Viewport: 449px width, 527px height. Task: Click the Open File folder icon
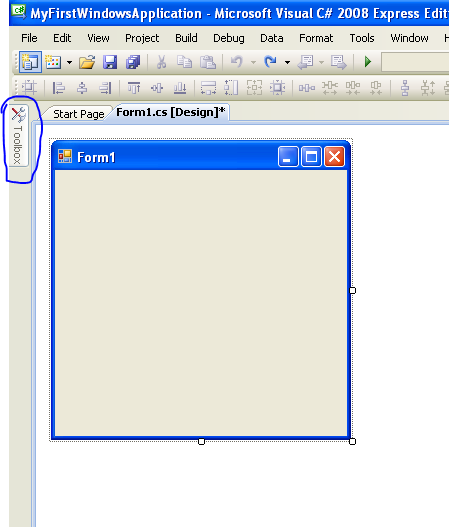(87, 62)
